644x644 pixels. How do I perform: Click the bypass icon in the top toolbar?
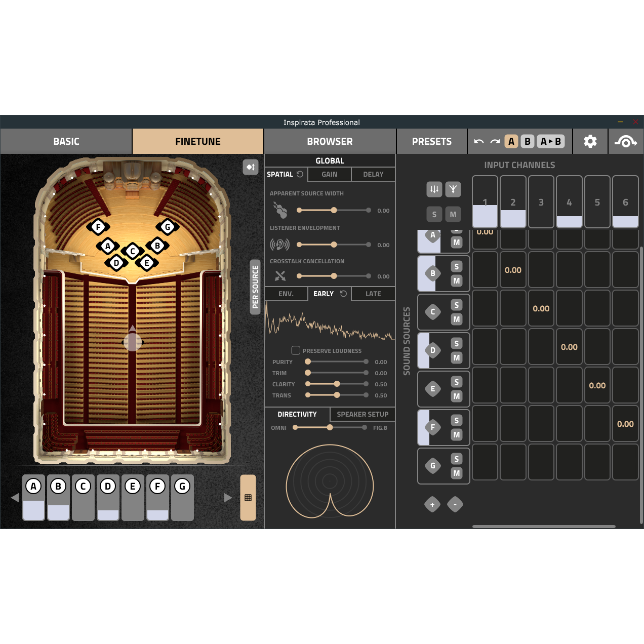(x=626, y=141)
